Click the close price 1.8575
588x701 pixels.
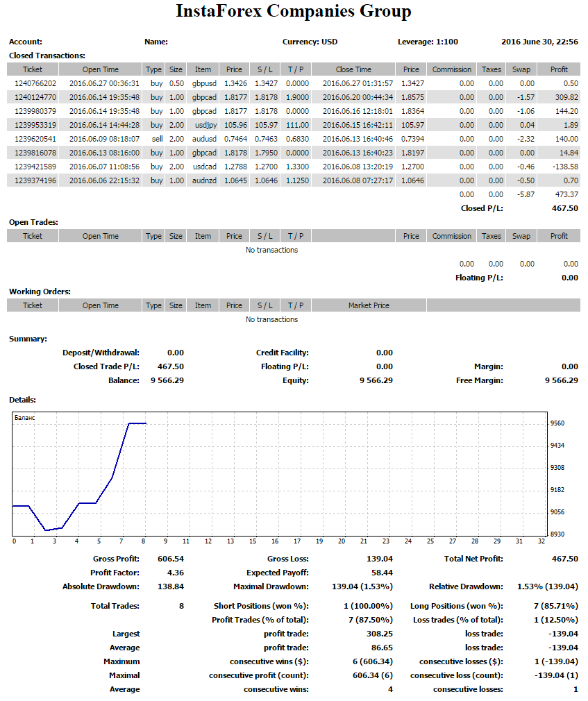pos(413,97)
